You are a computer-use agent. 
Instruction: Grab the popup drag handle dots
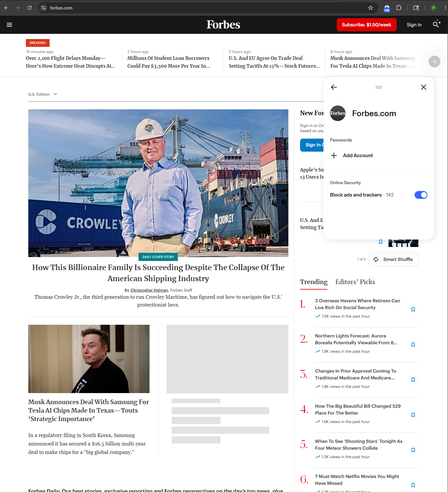click(379, 87)
